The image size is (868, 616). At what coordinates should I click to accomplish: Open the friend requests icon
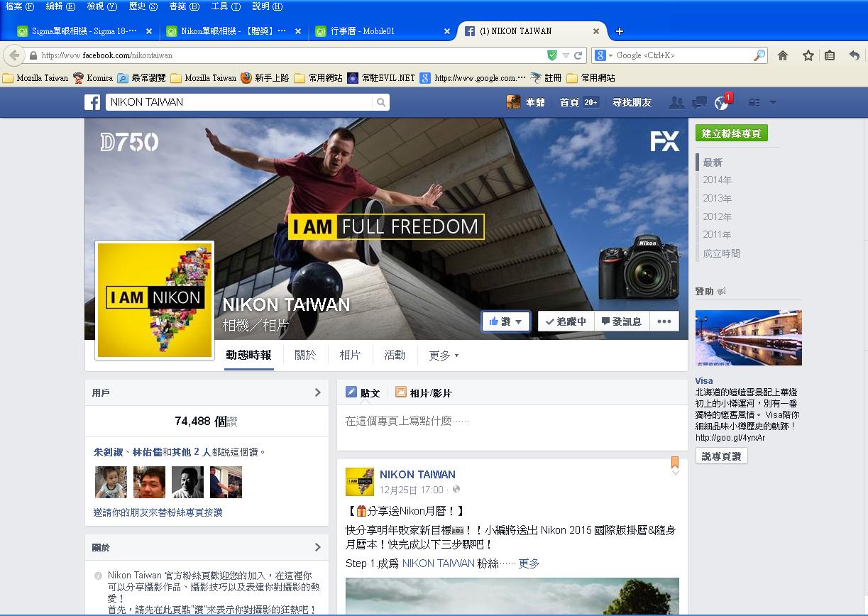tap(677, 103)
